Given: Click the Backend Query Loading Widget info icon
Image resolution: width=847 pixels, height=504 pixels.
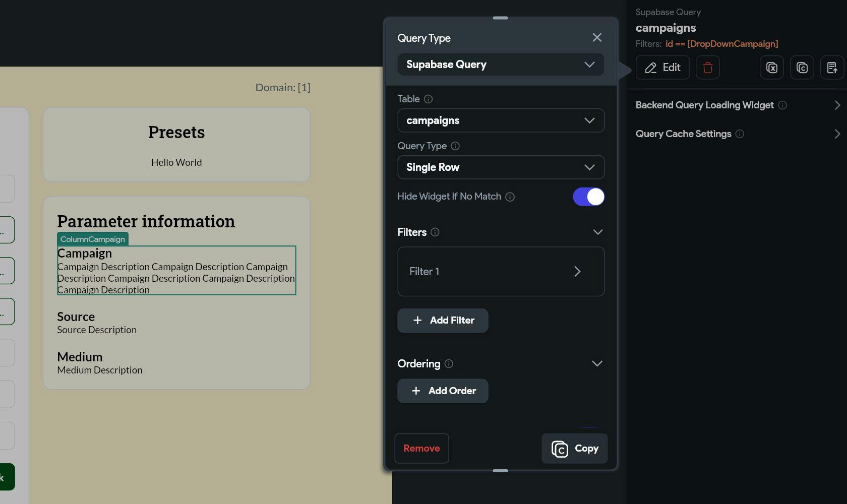Looking at the screenshot, I should pos(782,105).
